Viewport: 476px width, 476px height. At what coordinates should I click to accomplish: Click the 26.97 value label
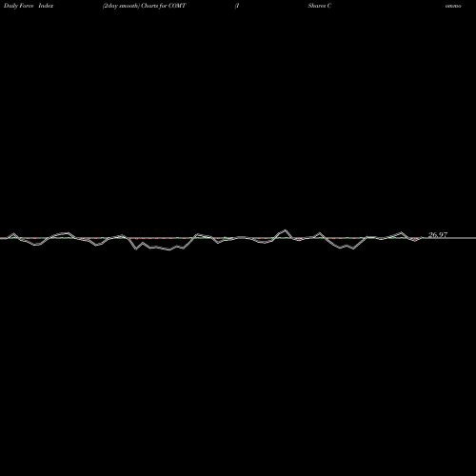[x=438, y=235]
